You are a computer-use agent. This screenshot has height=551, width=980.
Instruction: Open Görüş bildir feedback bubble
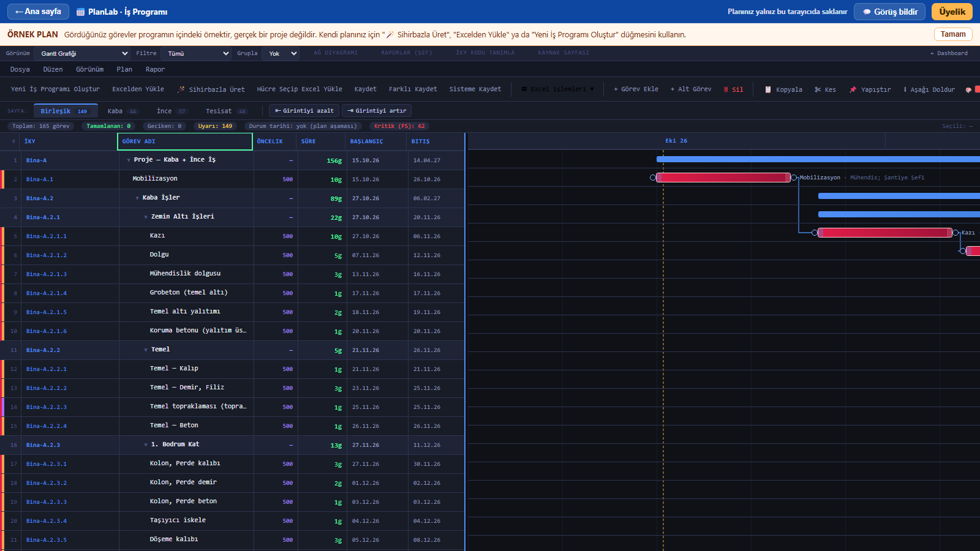click(x=889, y=12)
